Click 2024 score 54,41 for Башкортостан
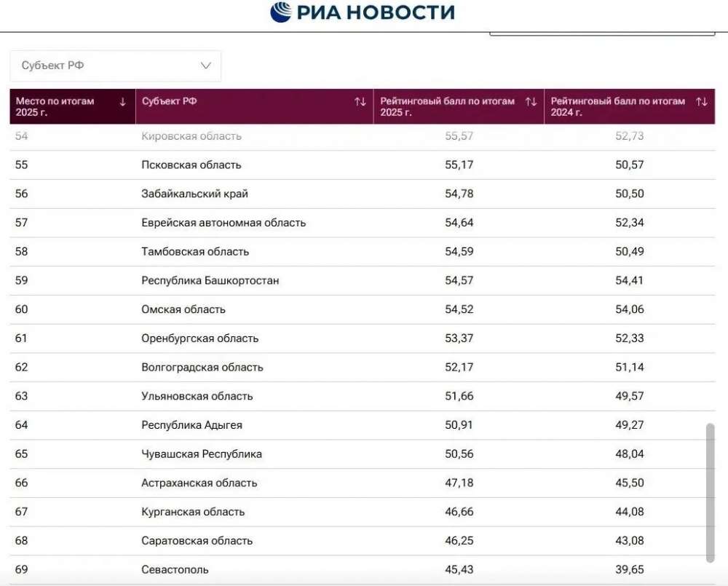Viewport: 728px width, 586px height. 629,280
